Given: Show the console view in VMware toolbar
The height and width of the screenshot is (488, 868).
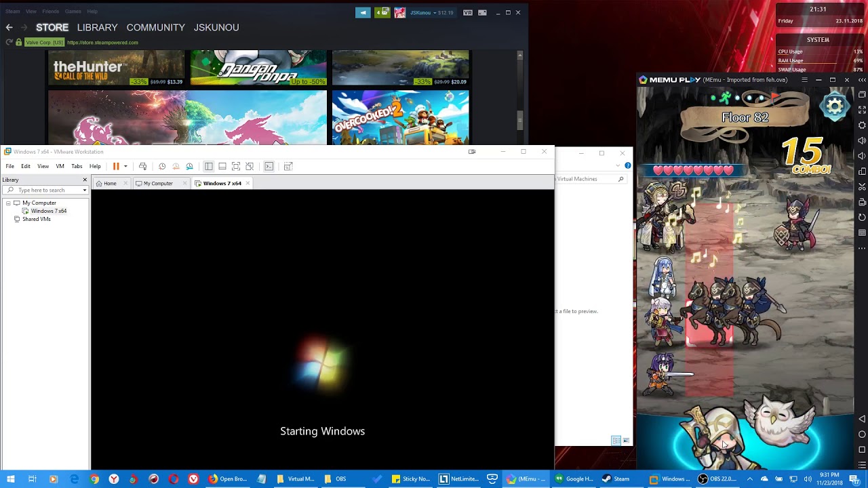Looking at the screenshot, I should 269,166.
